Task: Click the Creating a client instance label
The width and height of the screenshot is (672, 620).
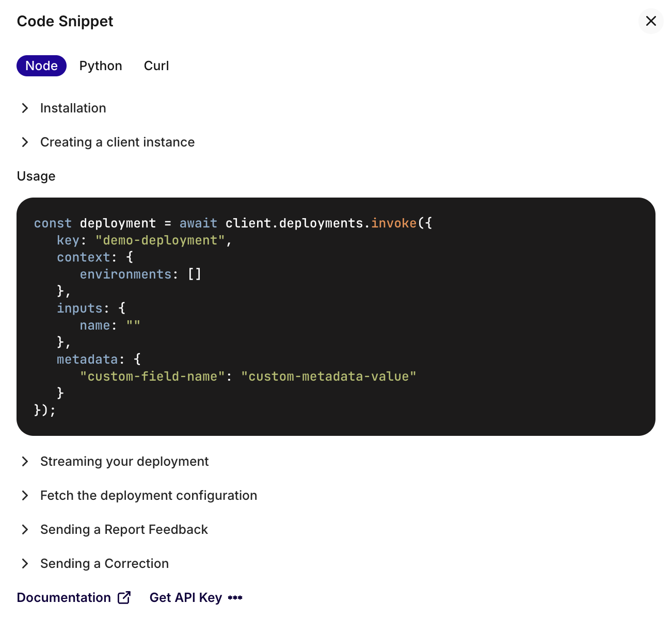Action: (x=118, y=142)
